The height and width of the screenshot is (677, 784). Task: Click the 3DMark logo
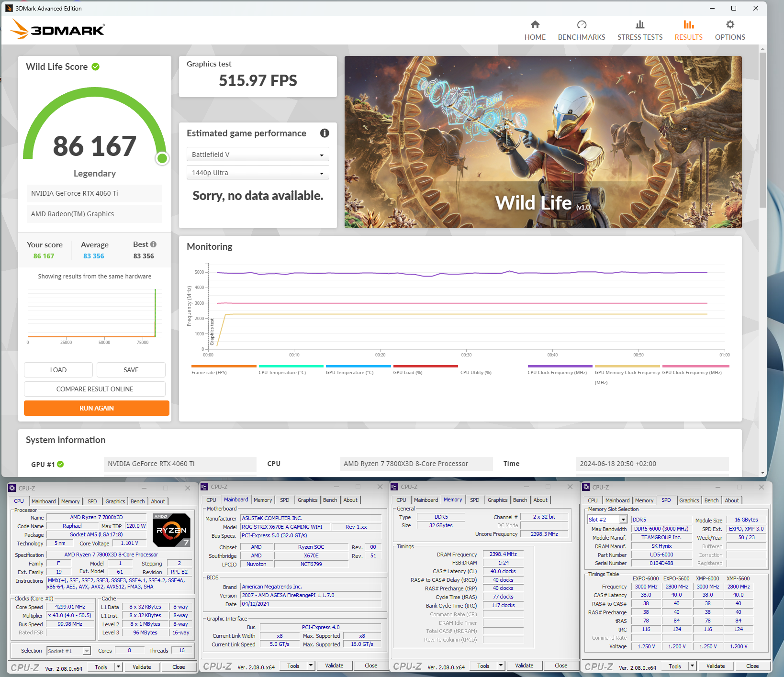[57, 29]
